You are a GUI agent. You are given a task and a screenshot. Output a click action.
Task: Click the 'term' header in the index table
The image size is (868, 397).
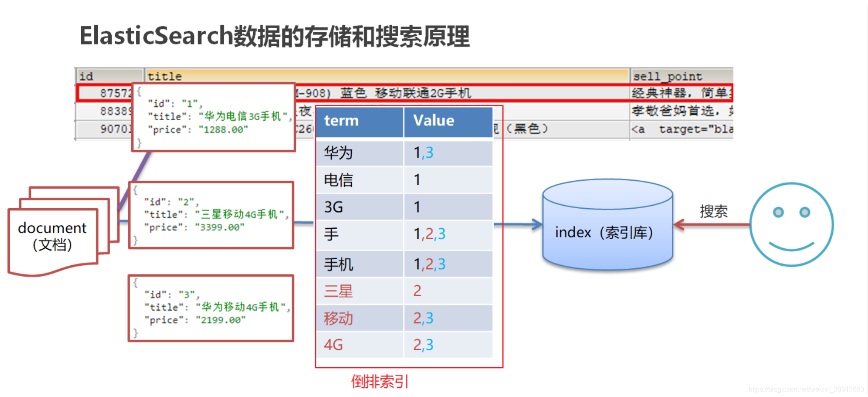tap(359, 121)
